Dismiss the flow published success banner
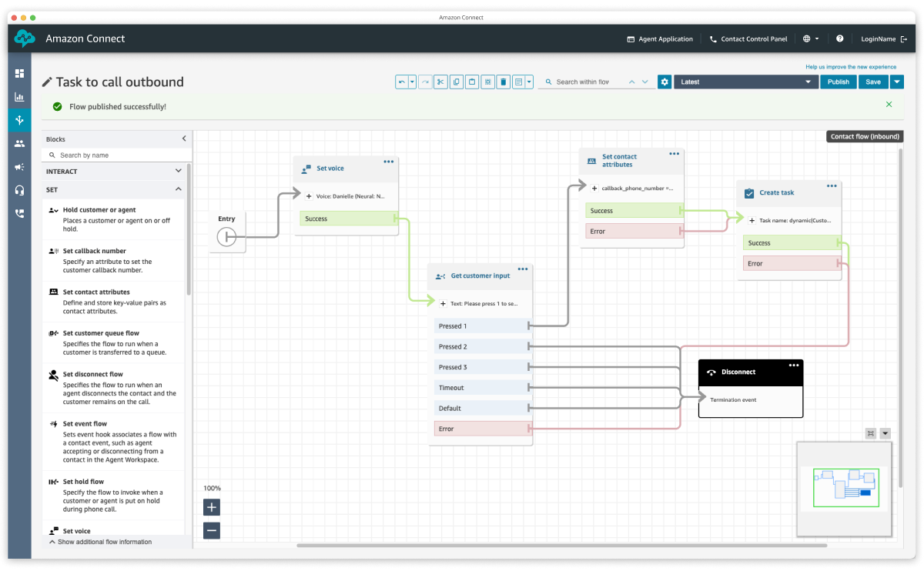This screenshot has width=924, height=571. (x=889, y=105)
